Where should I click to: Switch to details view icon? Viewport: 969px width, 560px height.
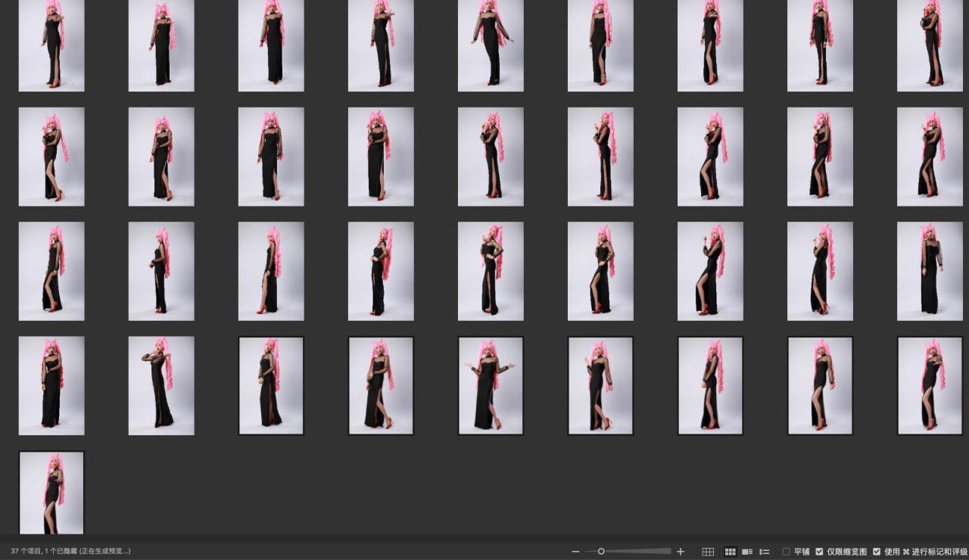click(747, 552)
